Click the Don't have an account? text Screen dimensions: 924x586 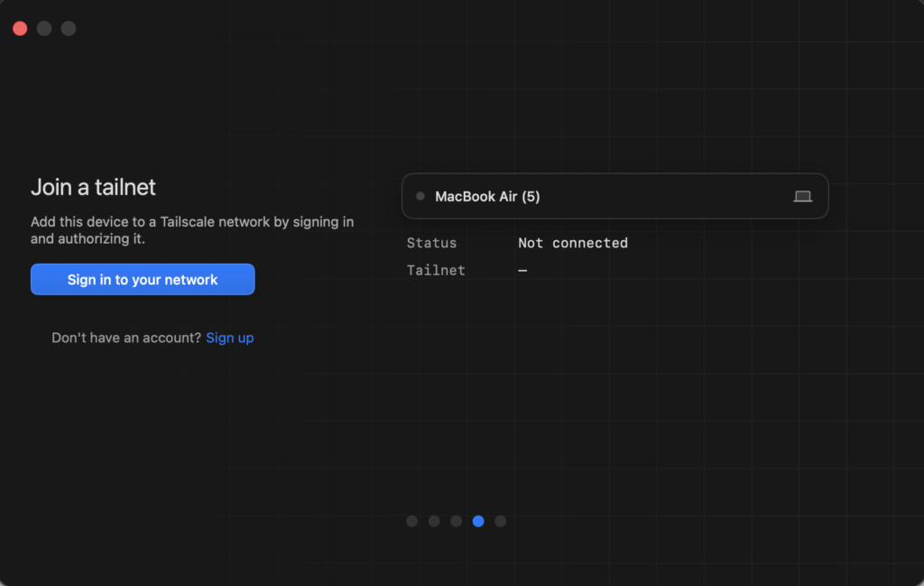click(126, 338)
